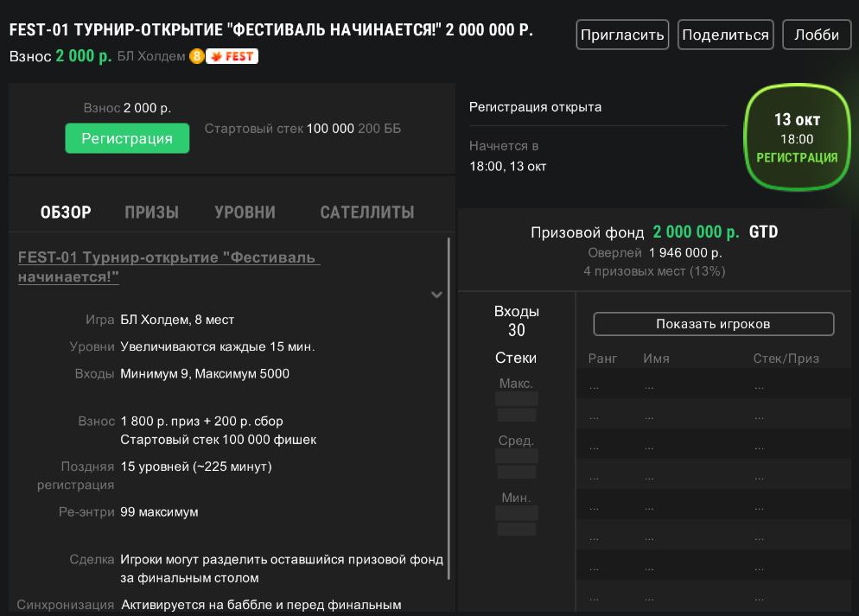Sort players by Имя column header
Screen dimensions: 859x616
click(656, 359)
